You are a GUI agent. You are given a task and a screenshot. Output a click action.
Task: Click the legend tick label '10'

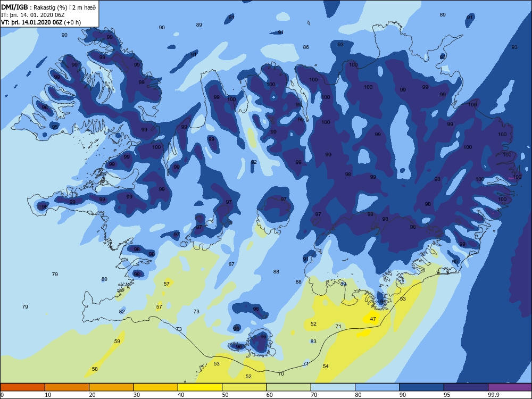48,395
